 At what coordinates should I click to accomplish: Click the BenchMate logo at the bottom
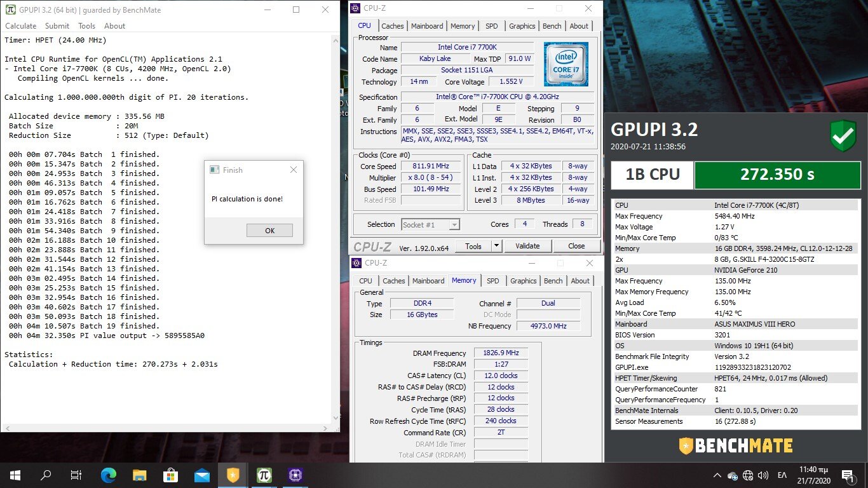tap(735, 445)
